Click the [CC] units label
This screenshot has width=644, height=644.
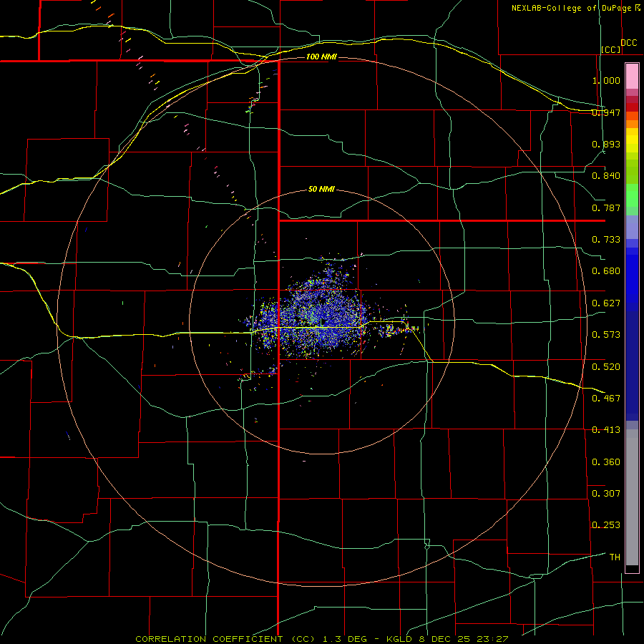click(x=611, y=49)
